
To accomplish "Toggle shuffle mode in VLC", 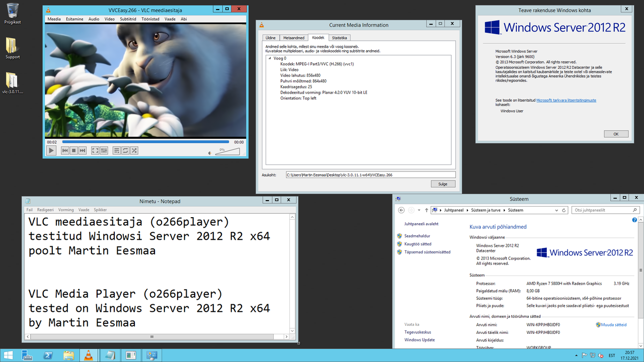I will pyautogui.click(x=134, y=150).
